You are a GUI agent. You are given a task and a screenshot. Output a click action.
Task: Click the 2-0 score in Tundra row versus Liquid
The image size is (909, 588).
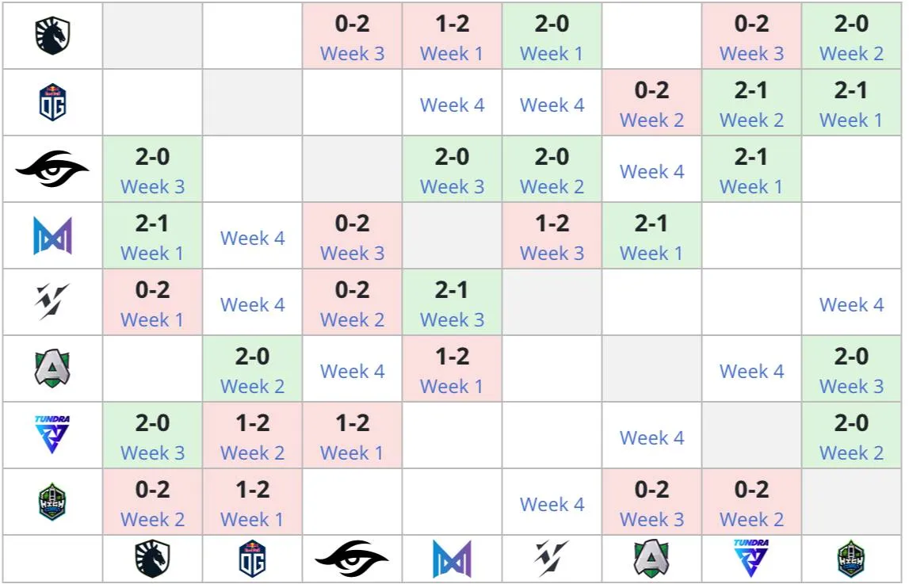(x=152, y=422)
